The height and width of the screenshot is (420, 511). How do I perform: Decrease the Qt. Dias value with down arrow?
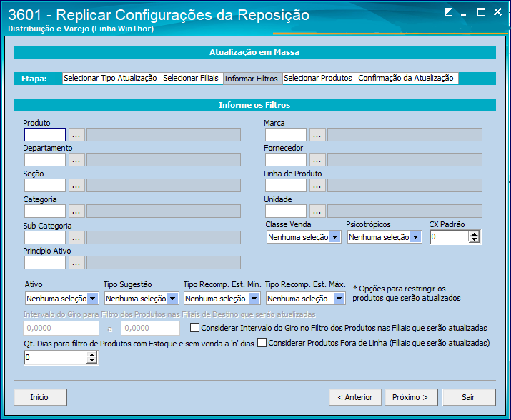point(92,361)
